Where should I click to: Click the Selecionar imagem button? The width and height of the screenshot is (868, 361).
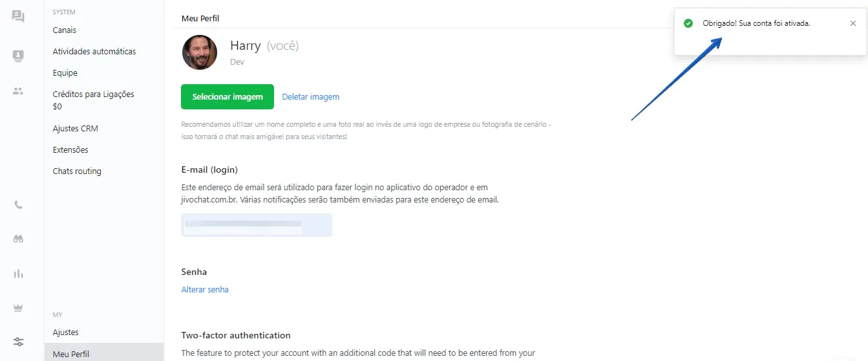coord(228,96)
